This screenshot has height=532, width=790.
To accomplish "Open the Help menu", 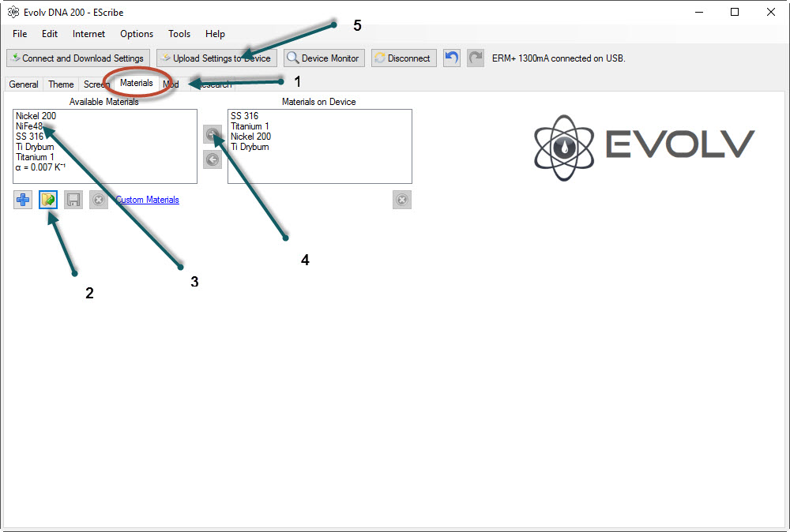I will click(x=215, y=34).
